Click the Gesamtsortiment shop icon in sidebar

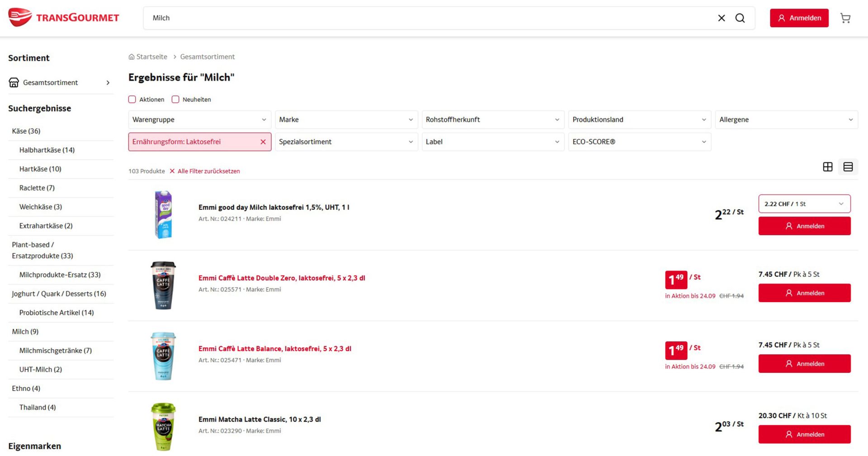click(x=14, y=82)
